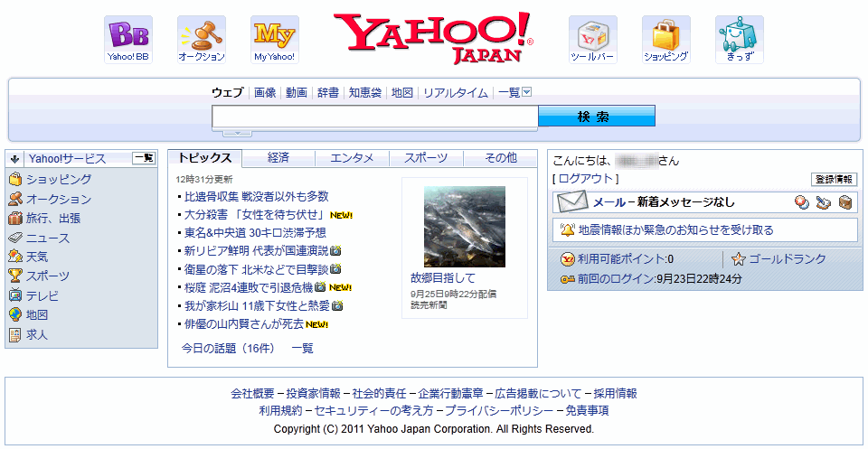Viewport: 868px width, 449px height.
Task: Open the My Yahoo! icon
Action: (275, 40)
